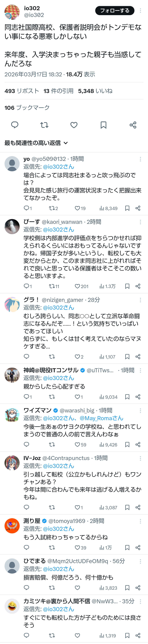
Task: Like the reply from ひでまる
Action: click(x=77, y=588)
